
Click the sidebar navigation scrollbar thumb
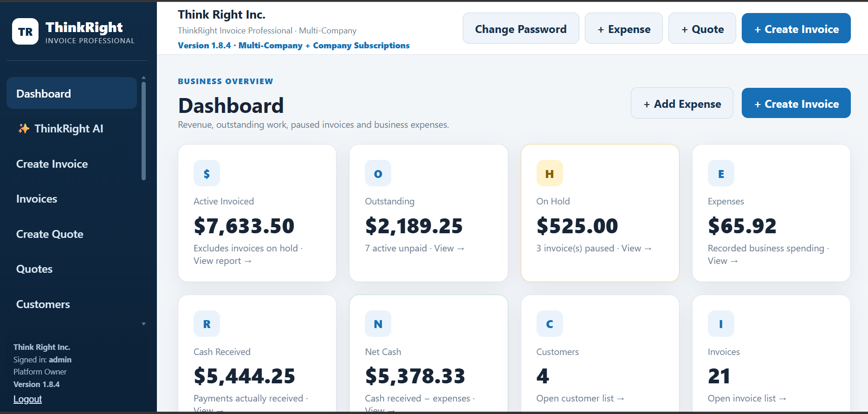pyautogui.click(x=143, y=131)
